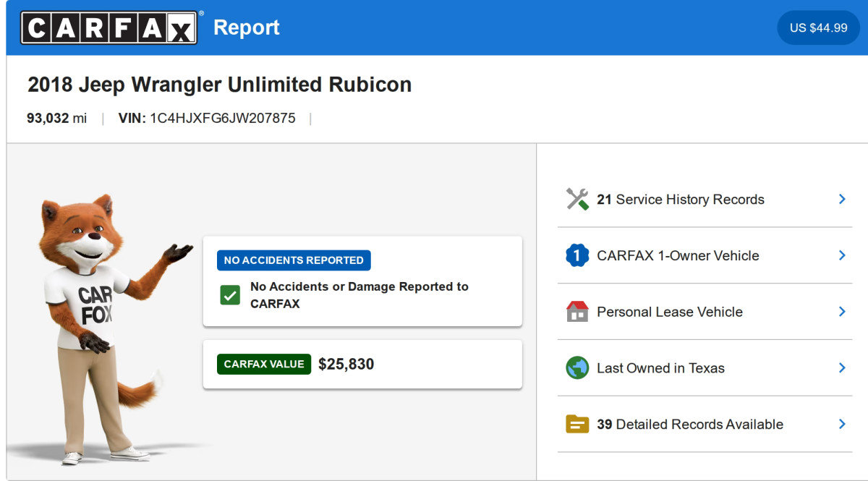Click the globe Last Owned icon
The image size is (868, 481).
point(577,368)
